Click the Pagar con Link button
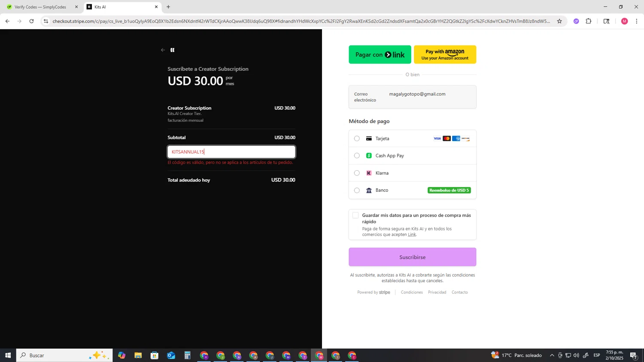Viewport: 644px width, 362px height. coord(380,54)
